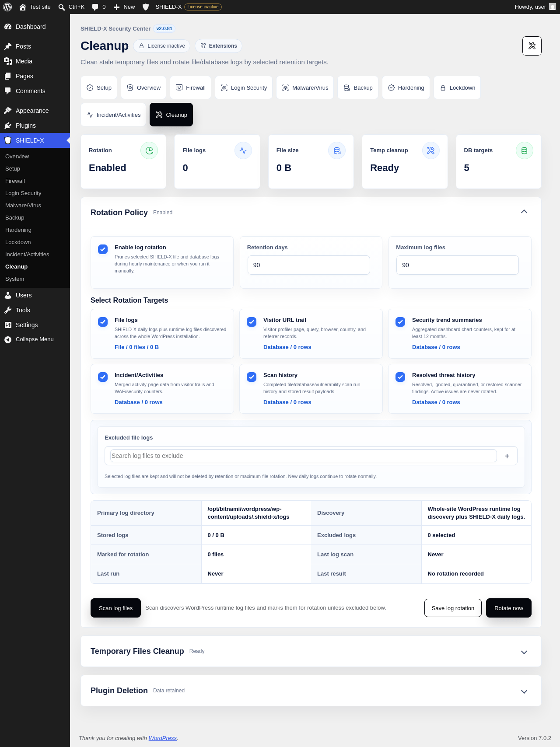The height and width of the screenshot is (747, 560).
Task: Click the Rotation card clock icon
Action: click(x=149, y=150)
